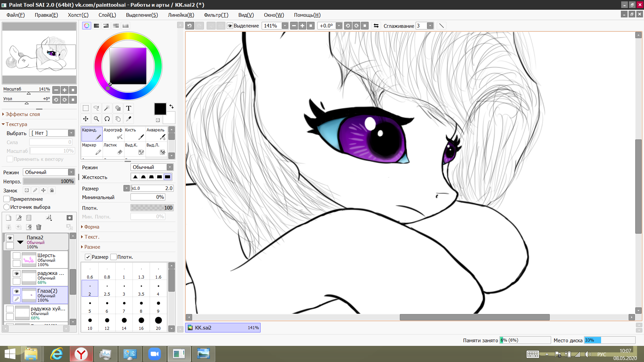
Task: Hide the Глаза(2) layer
Action: [17, 291]
